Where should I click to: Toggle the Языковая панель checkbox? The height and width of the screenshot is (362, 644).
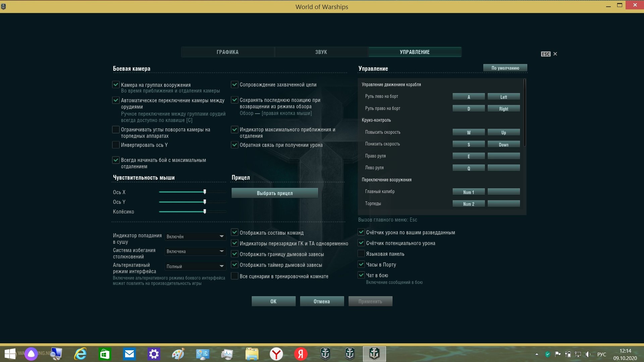point(361,253)
